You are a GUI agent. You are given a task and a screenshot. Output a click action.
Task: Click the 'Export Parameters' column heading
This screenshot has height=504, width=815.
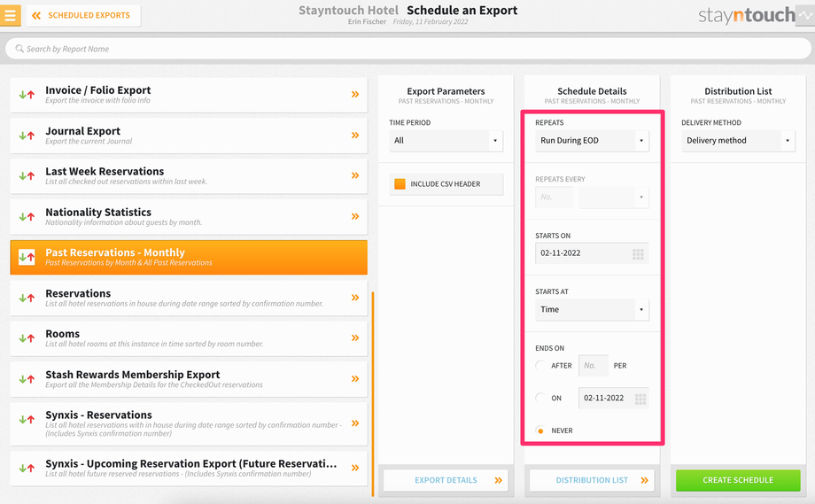pos(446,91)
